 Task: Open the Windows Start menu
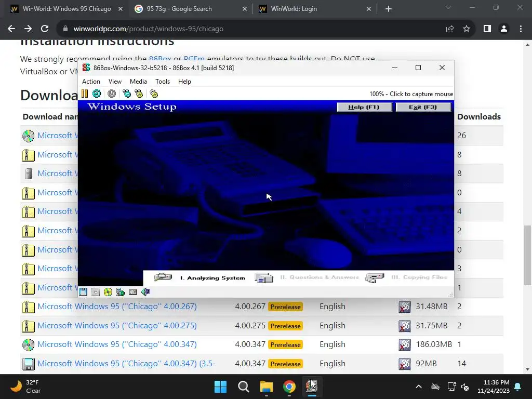pyautogui.click(x=220, y=387)
